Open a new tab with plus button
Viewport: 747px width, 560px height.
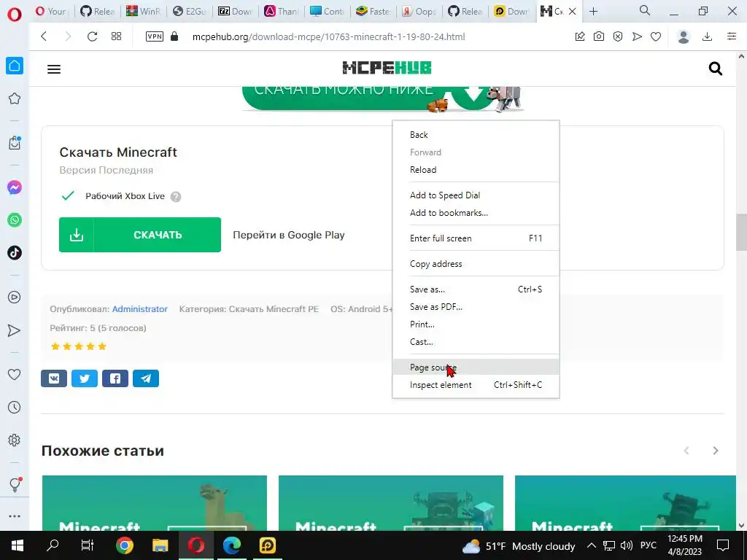click(x=593, y=12)
